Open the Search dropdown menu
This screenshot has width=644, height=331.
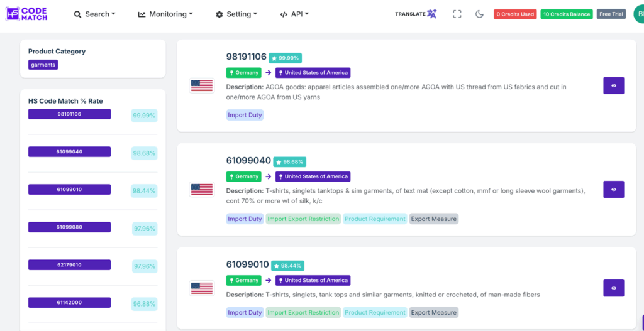(x=95, y=14)
